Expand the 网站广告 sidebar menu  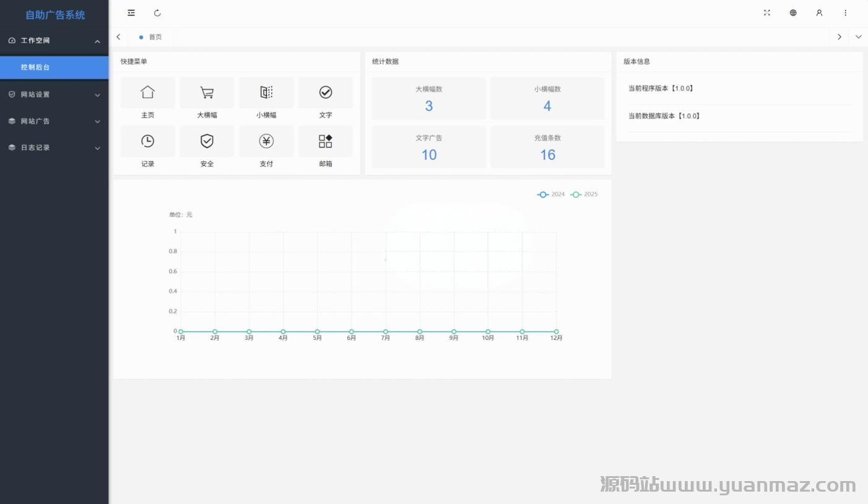pos(54,121)
